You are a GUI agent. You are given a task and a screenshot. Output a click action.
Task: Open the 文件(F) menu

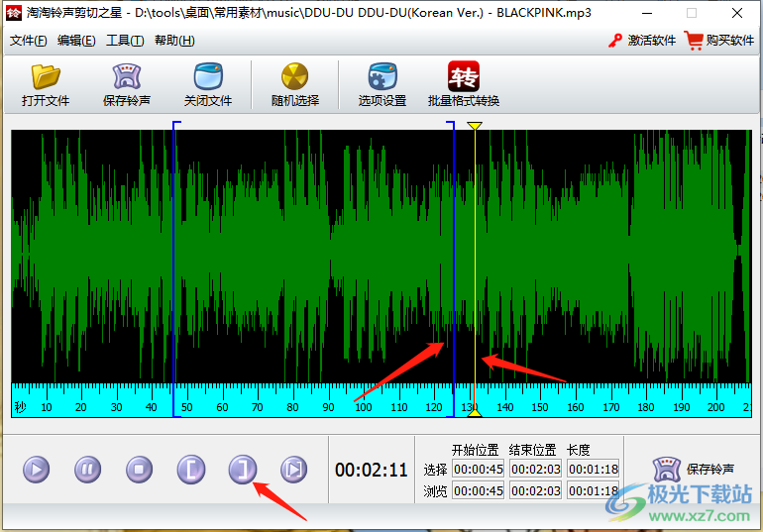coord(28,41)
